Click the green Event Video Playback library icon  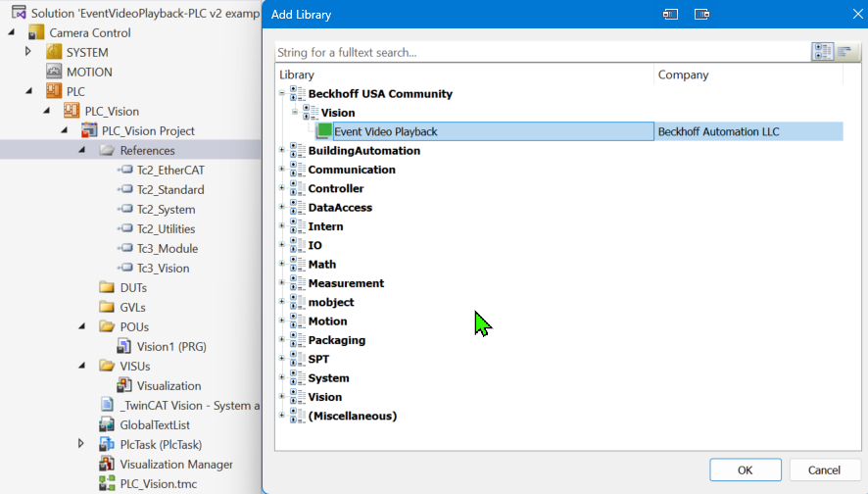point(324,131)
